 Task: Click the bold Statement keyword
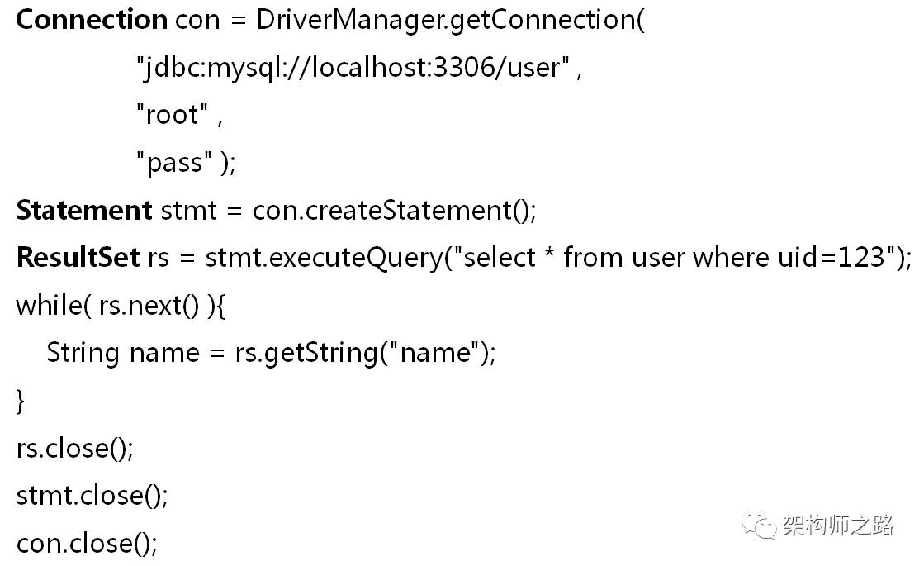pos(83,211)
